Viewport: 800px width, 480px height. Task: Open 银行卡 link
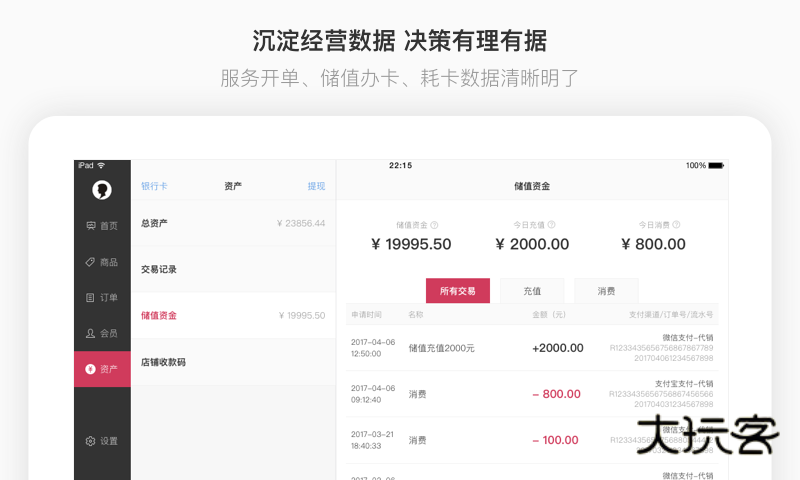(x=154, y=186)
